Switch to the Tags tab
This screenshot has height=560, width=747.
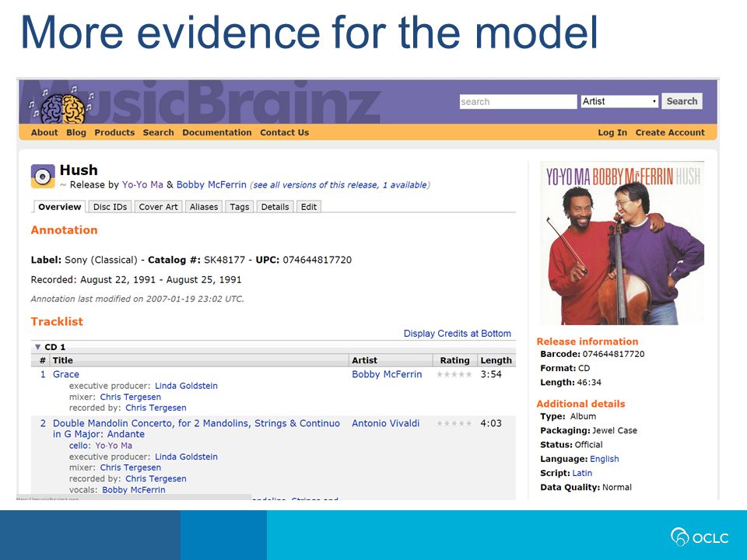[x=239, y=207]
